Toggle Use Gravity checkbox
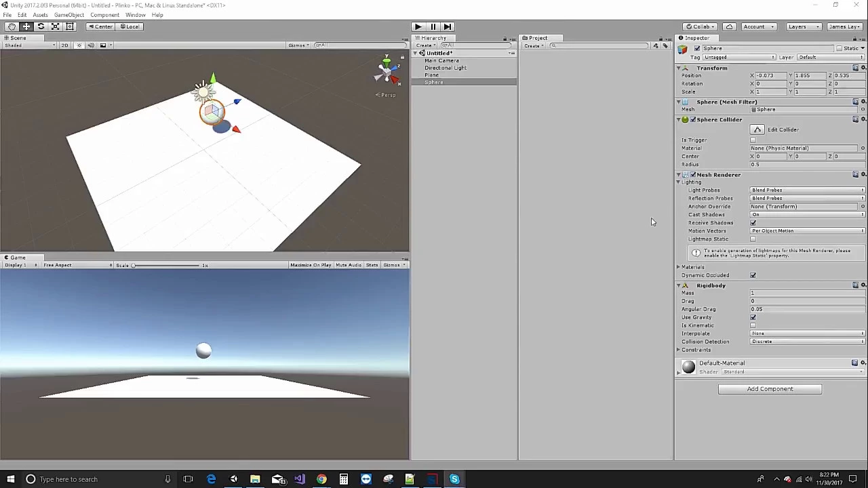 (x=753, y=317)
